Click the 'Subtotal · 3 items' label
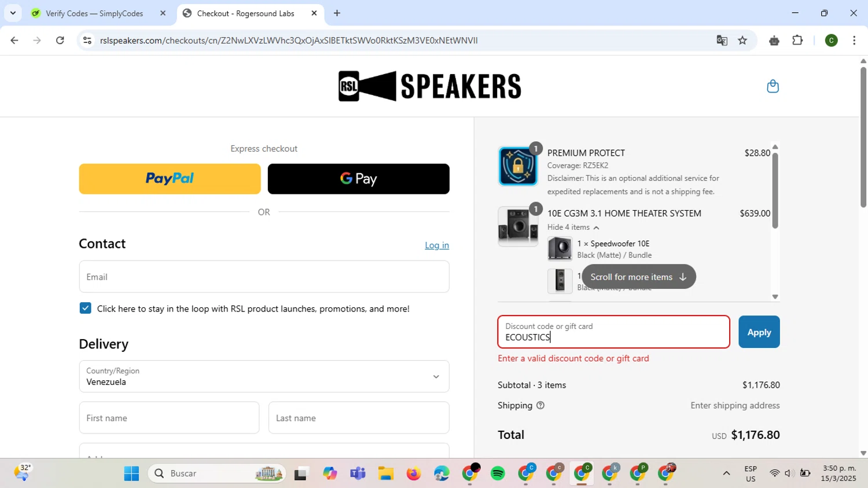Image resolution: width=868 pixels, height=488 pixels. [x=532, y=385]
